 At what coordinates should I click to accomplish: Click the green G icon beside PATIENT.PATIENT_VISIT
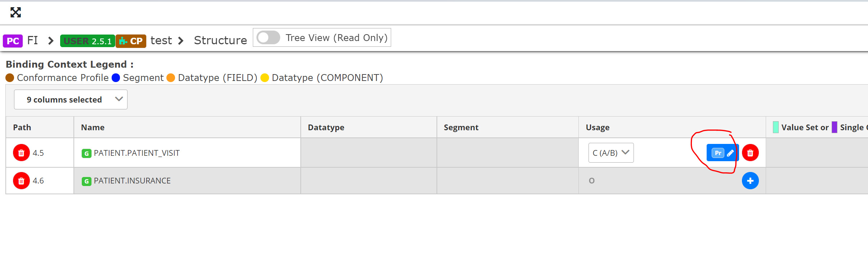[x=86, y=153]
